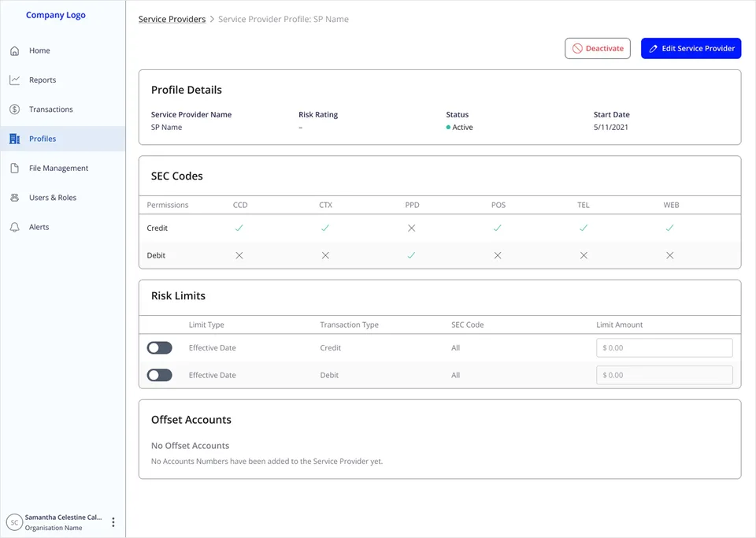Click the 5/11/2021 start date value
Viewport: 756px width, 538px height.
(x=611, y=128)
